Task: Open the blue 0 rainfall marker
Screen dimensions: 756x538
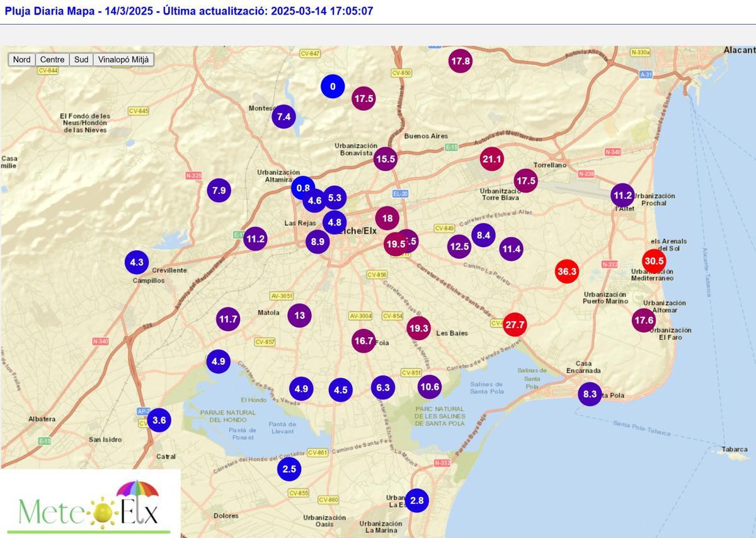Action: 333,86
